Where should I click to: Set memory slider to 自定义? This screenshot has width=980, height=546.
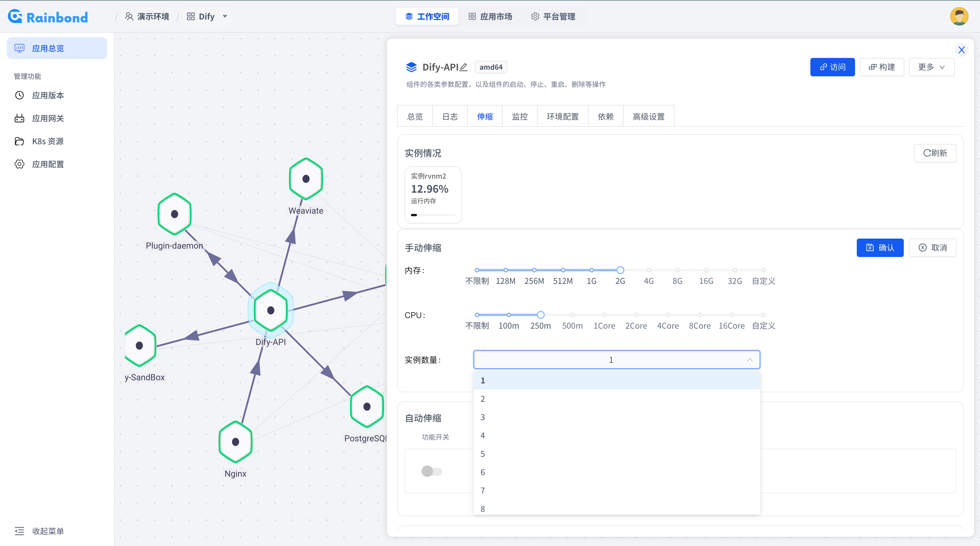(763, 270)
